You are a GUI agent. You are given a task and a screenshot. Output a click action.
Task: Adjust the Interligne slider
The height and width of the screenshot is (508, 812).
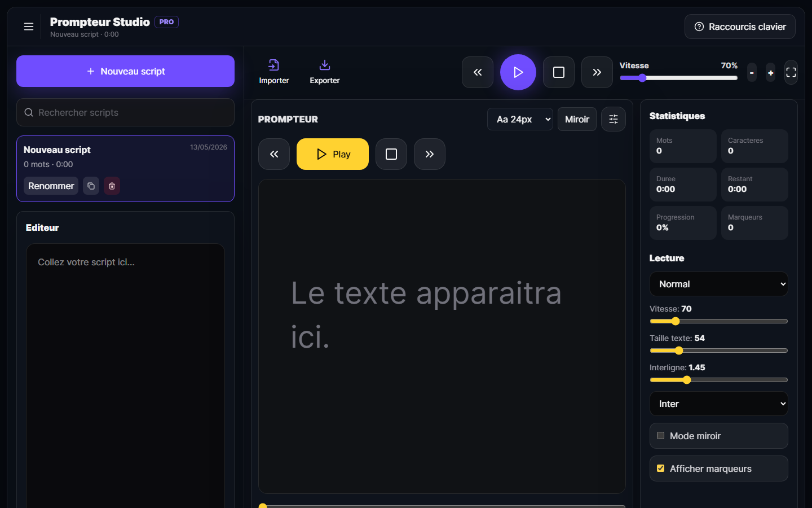click(x=719, y=380)
